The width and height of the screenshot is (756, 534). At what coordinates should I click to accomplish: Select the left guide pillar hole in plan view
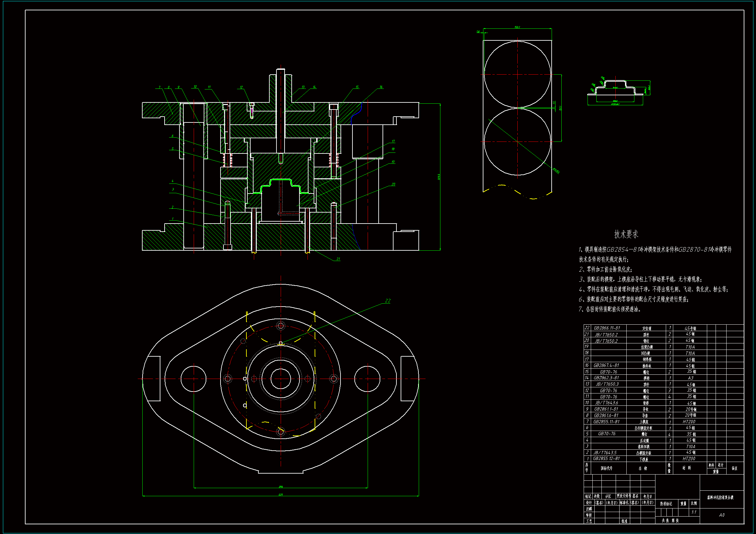194,379
